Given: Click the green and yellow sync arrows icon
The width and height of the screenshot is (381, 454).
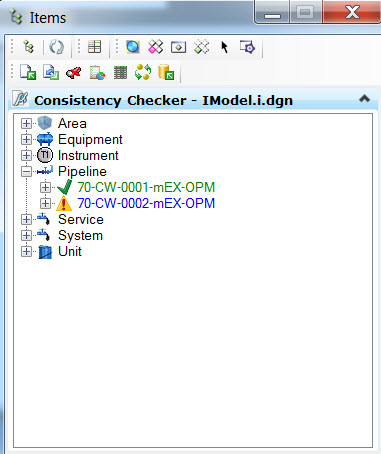Looking at the screenshot, I should (143, 72).
